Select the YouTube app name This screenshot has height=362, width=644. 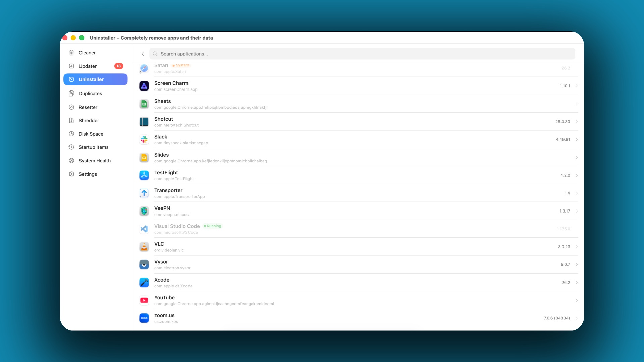(x=164, y=298)
